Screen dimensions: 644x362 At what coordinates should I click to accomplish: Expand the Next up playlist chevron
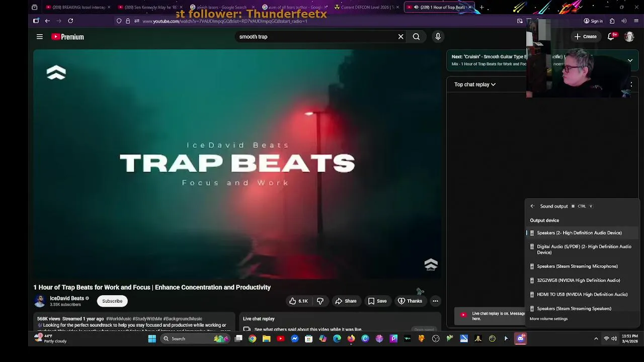pyautogui.click(x=630, y=60)
